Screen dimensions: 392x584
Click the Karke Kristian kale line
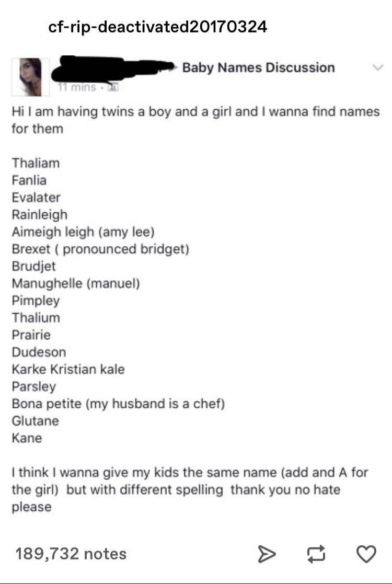(68, 369)
